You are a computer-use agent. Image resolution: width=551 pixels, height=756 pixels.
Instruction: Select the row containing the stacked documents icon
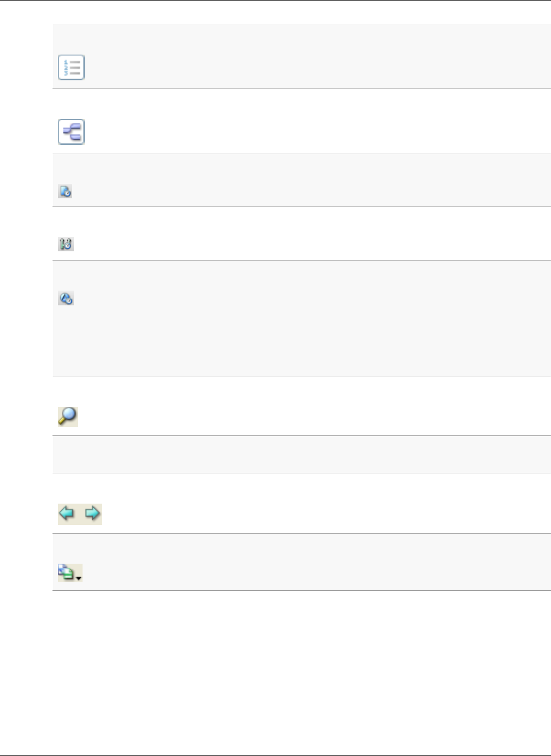point(302,562)
